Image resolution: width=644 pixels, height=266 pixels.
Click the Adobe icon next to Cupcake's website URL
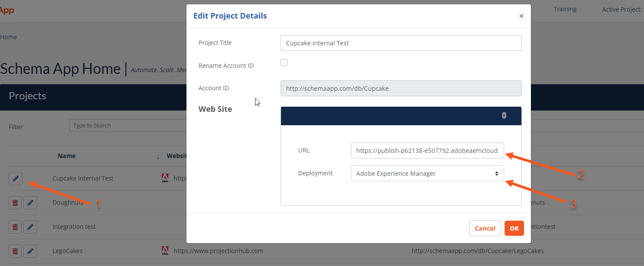166,177
